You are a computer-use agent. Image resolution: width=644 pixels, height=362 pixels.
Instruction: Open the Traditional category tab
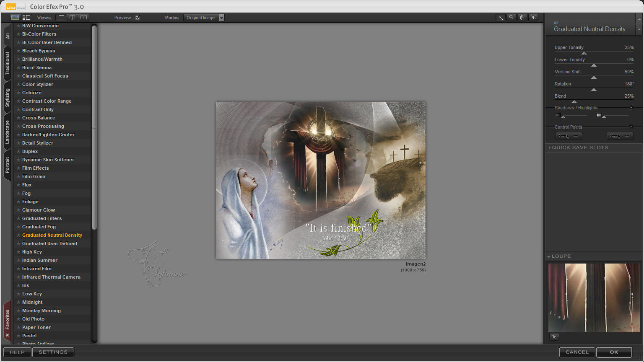click(8, 64)
